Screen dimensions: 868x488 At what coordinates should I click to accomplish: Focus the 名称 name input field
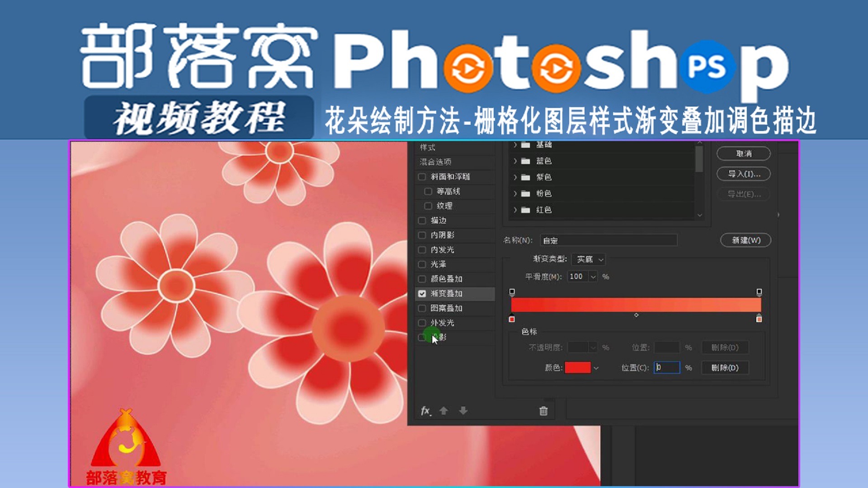(x=609, y=240)
